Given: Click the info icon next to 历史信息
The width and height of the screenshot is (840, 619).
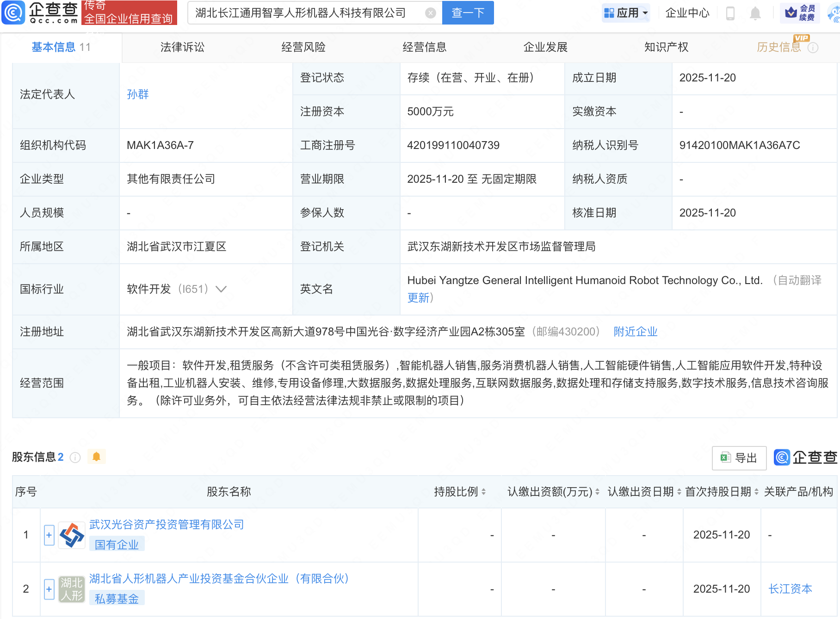Looking at the screenshot, I should click(813, 48).
